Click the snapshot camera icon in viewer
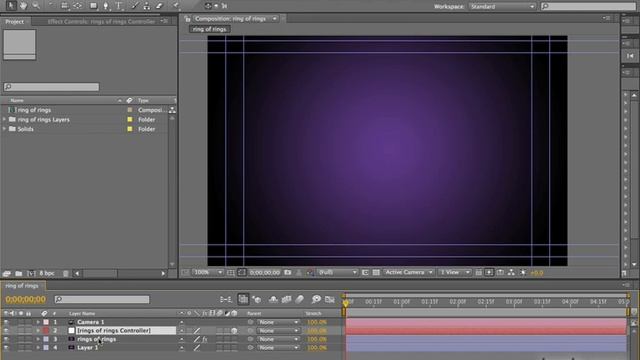Image resolution: width=640 pixels, height=360 pixels. coord(288,272)
